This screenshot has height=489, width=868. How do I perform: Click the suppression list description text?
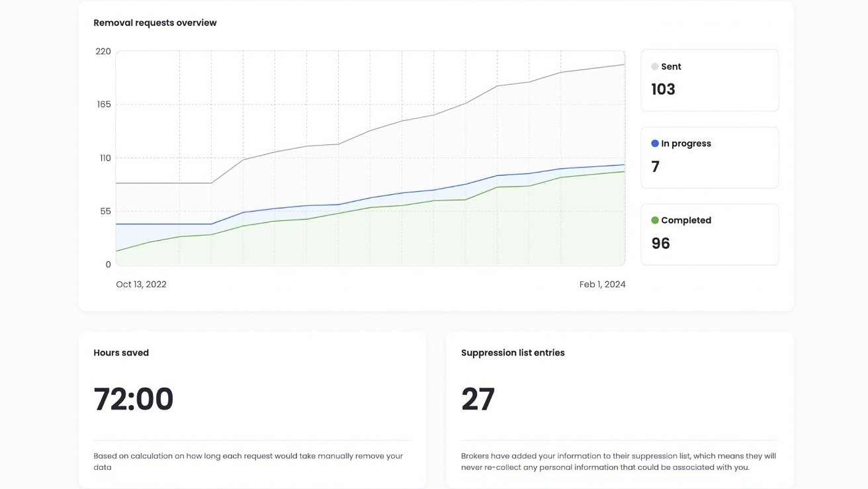(618, 461)
